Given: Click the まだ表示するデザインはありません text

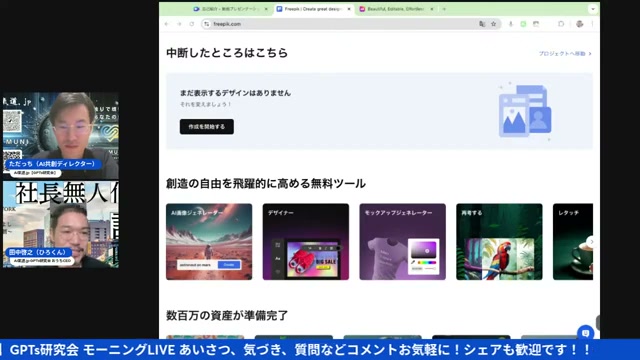Looking at the screenshot, I should [x=236, y=93].
